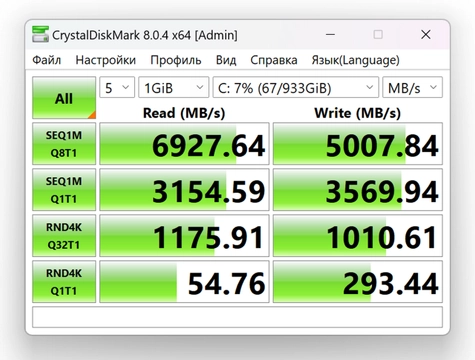This screenshot has width=475, height=360.
Task: Run all benchmarks with the All button
Action: coord(64,98)
